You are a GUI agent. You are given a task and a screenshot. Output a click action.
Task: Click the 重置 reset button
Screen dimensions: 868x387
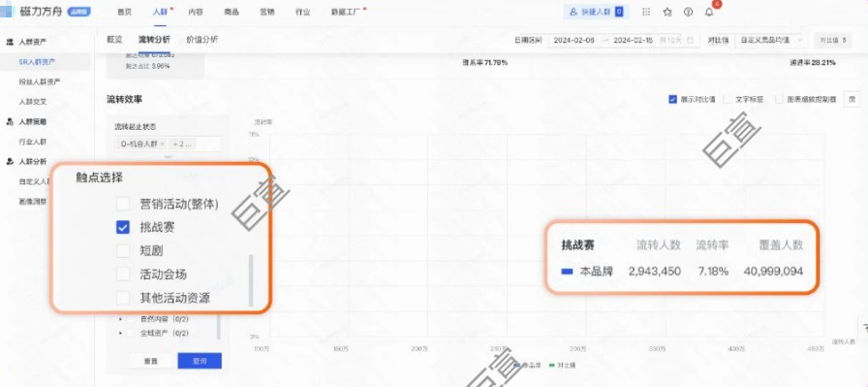click(x=150, y=361)
